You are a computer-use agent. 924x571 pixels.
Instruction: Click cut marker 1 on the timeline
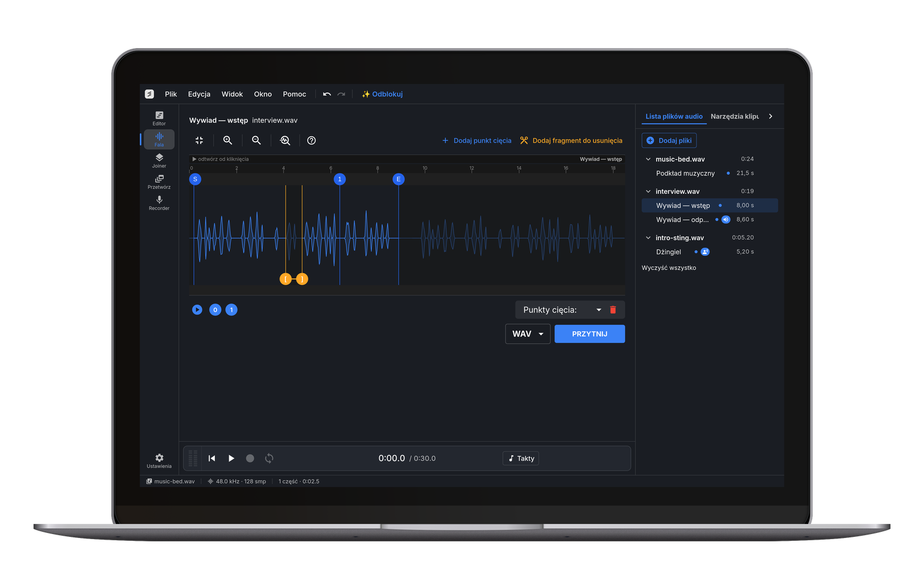pyautogui.click(x=340, y=179)
